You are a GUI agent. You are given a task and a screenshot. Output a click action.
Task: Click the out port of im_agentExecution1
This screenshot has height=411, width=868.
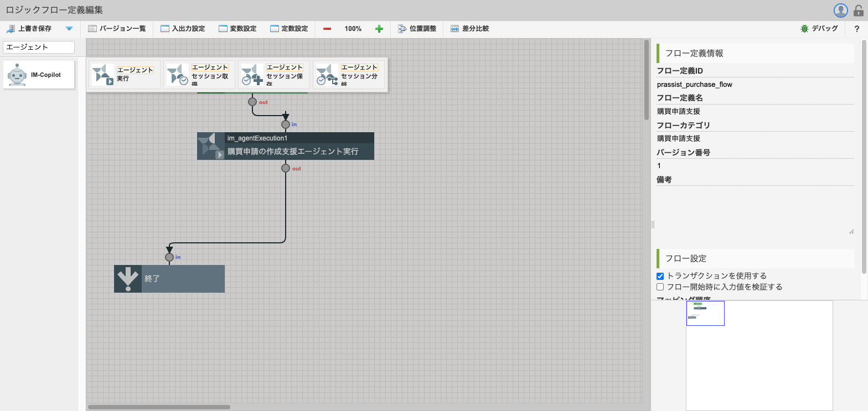pyautogui.click(x=286, y=168)
